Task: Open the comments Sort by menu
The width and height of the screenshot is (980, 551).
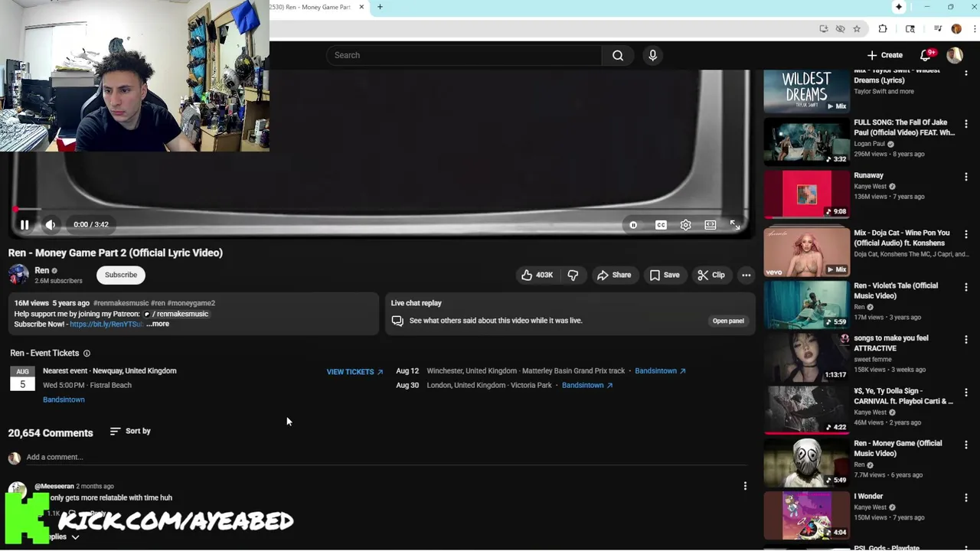Action: 130,431
